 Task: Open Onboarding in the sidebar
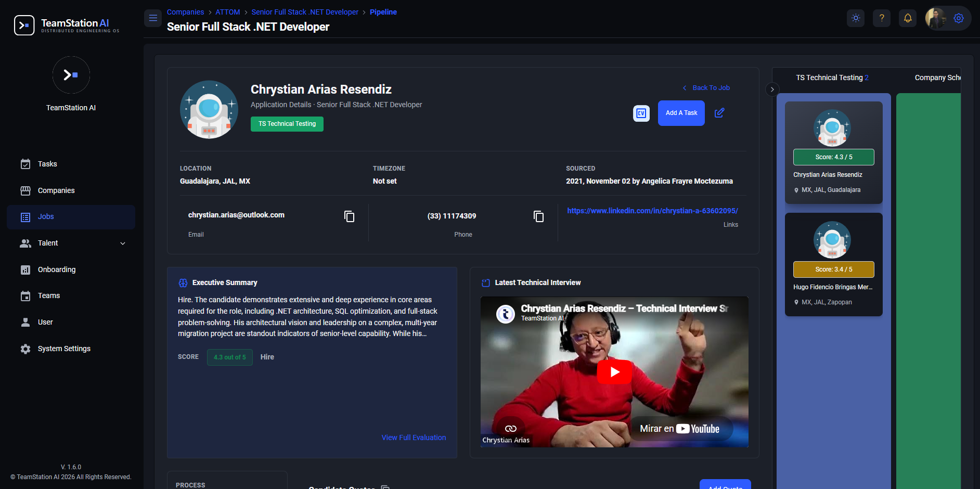[x=71, y=269]
